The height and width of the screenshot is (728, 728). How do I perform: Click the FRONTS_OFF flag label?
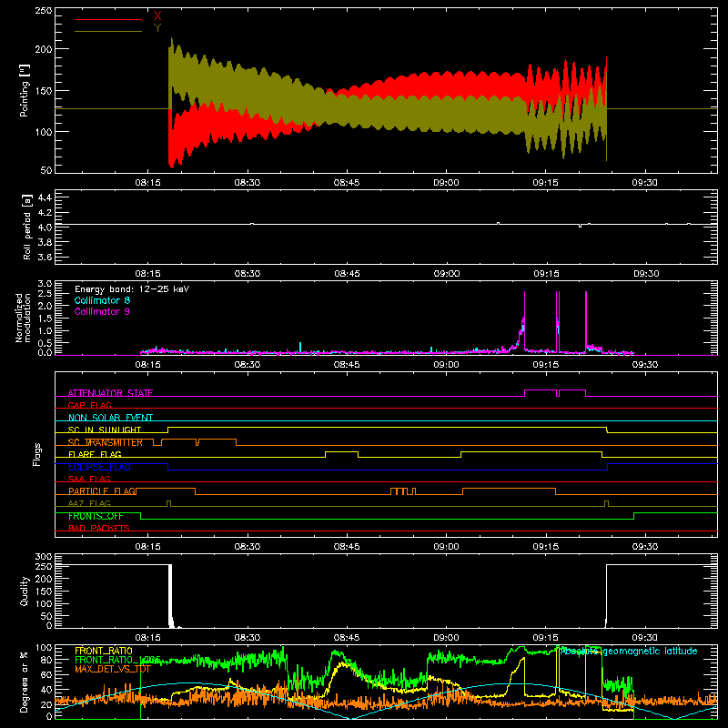pyautogui.click(x=96, y=516)
